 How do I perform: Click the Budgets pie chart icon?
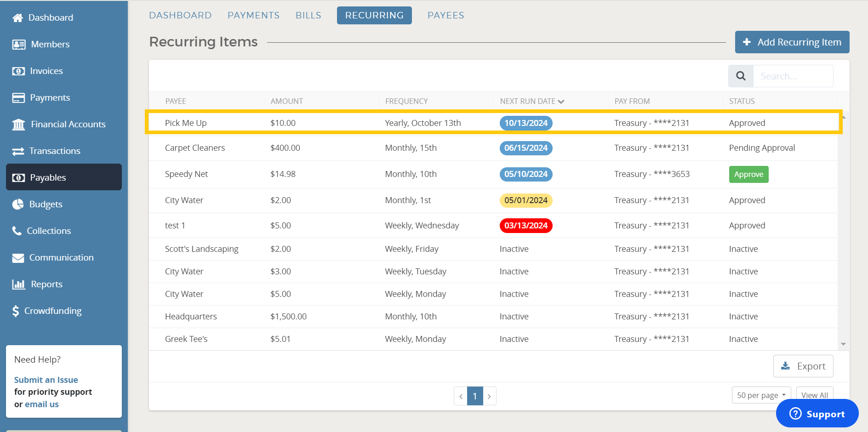tap(18, 205)
